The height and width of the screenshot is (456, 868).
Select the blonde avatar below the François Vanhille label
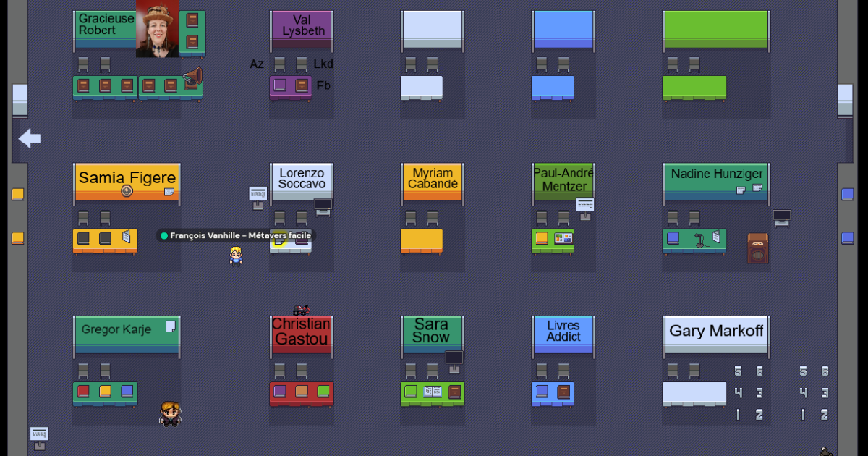[236, 256]
